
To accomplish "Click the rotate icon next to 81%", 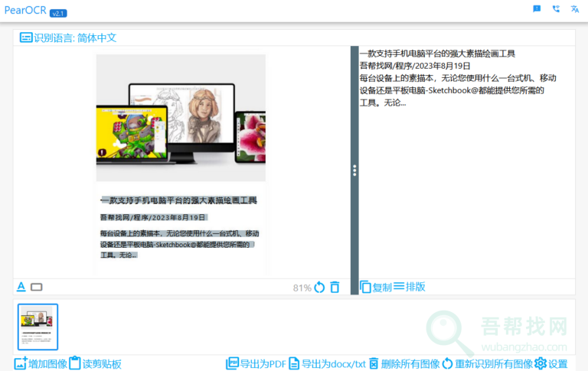I will (x=319, y=288).
